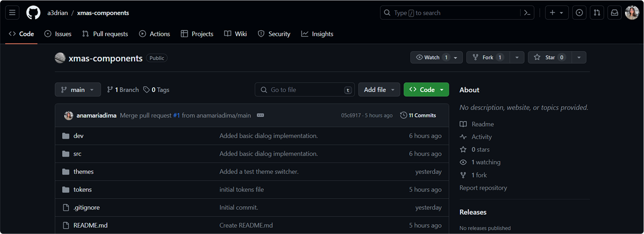644x234 pixels.
Task: Click the repository owner avatar next to title
Action: (60, 58)
